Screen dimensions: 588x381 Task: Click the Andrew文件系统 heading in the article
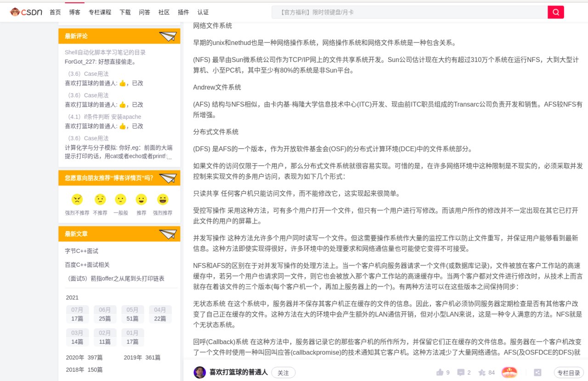pyautogui.click(x=217, y=87)
